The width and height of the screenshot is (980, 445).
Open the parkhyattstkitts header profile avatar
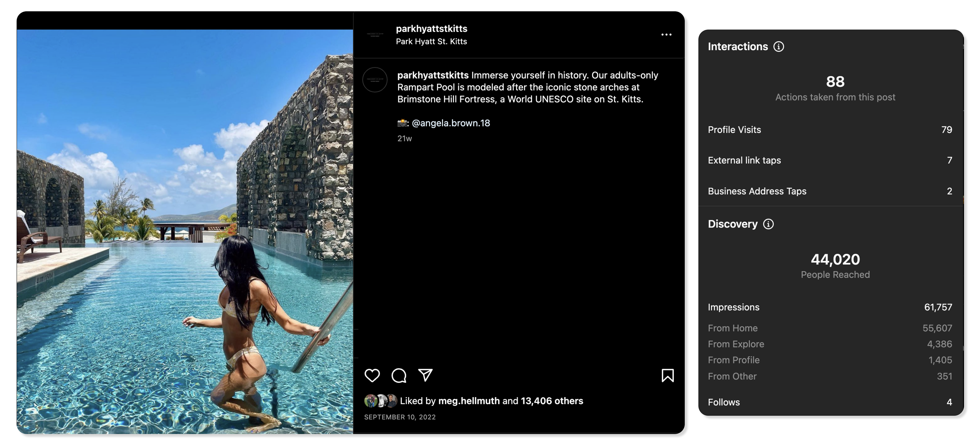pyautogui.click(x=375, y=35)
